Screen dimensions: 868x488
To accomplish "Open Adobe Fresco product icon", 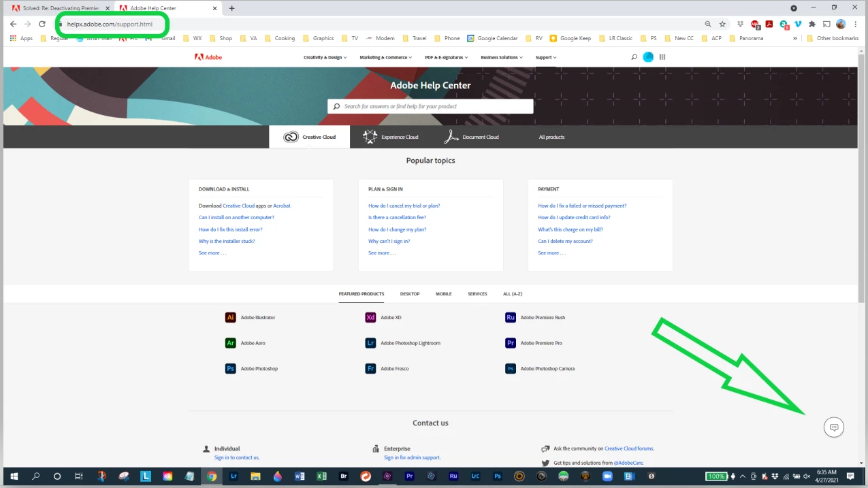I will pyautogui.click(x=370, y=369).
